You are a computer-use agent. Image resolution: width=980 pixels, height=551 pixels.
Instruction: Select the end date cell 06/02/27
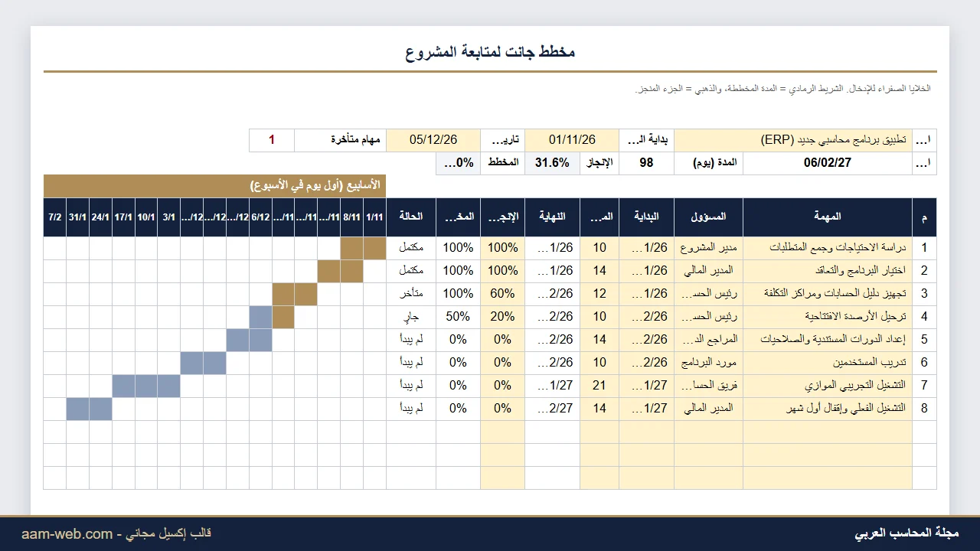click(x=828, y=163)
